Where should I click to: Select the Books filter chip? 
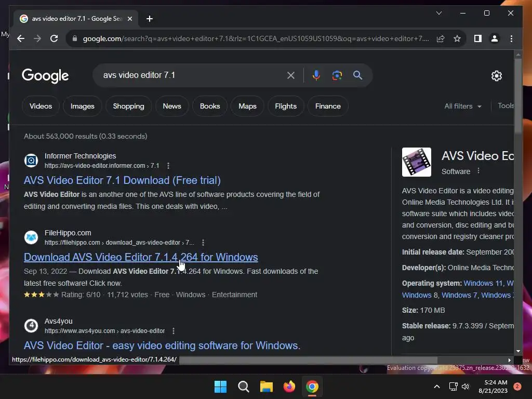click(x=210, y=106)
